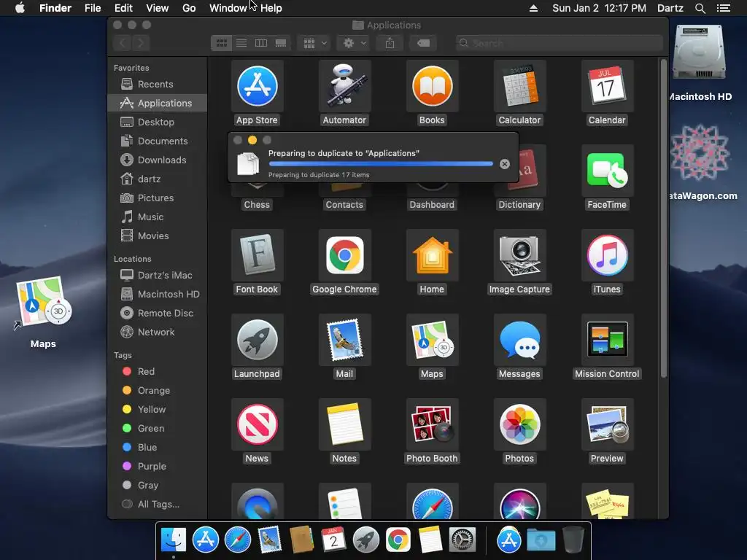Viewport: 747px width, 560px height.
Task: Select the Purple tag
Action: click(x=158, y=466)
